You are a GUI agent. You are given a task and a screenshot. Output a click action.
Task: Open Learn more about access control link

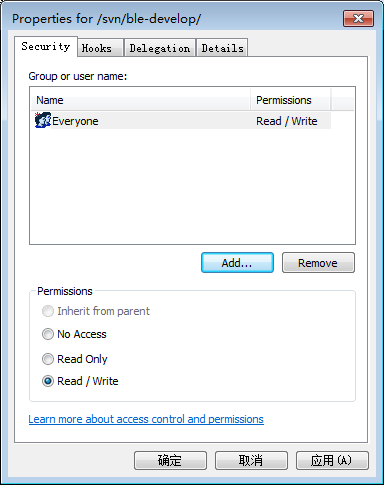[x=146, y=419]
